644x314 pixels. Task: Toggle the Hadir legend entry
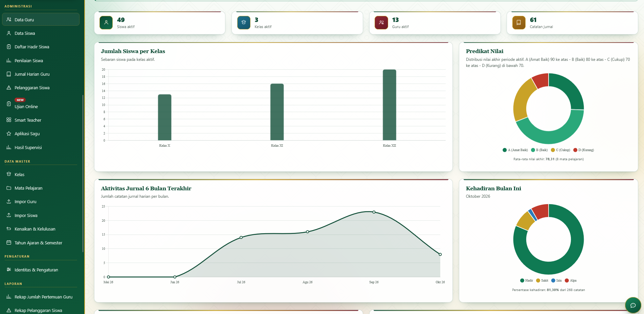pyautogui.click(x=527, y=281)
